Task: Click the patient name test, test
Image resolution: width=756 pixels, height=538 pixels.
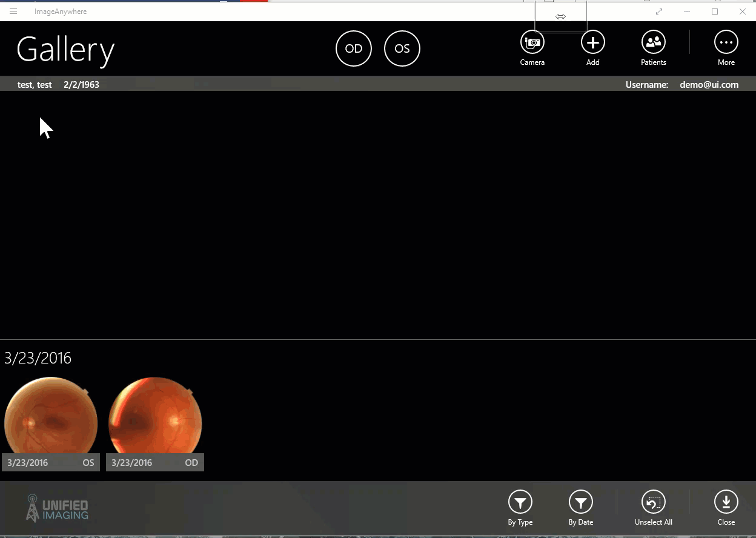Action: 35,85
